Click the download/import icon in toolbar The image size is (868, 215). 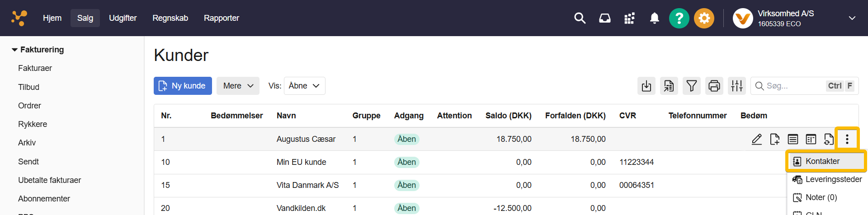click(x=646, y=86)
